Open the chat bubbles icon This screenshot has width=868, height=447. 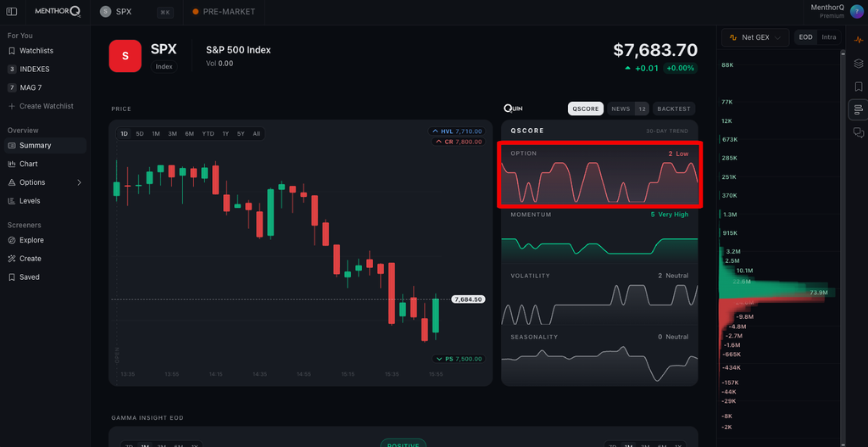tap(859, 132)
